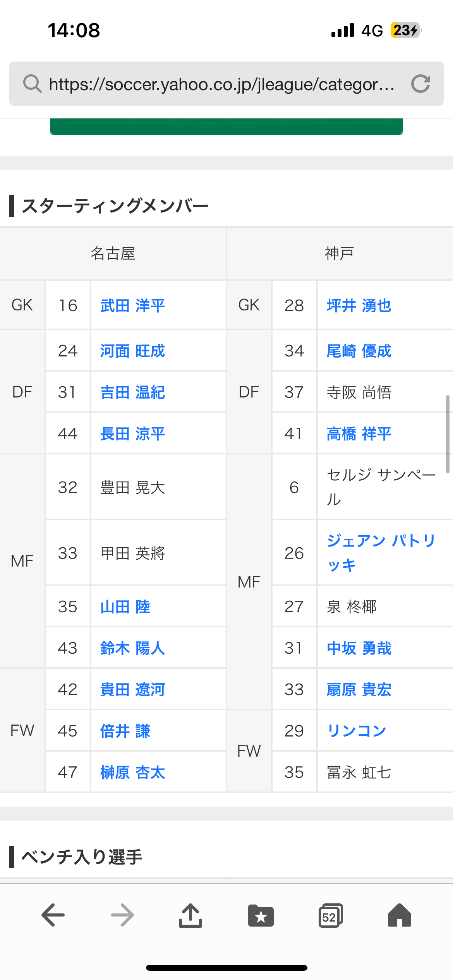The image size is (453, 980).
Task: Open the tabs overview showing 52
Action: [330, 915]
